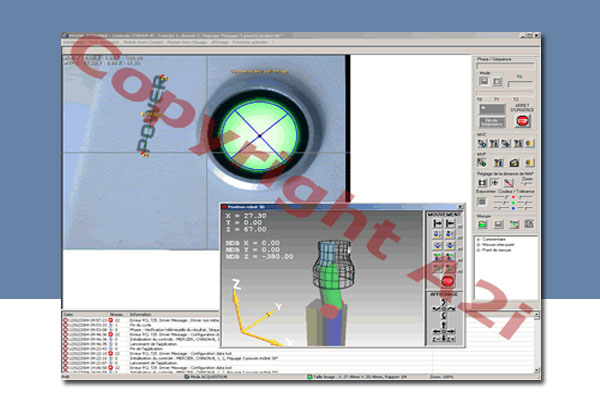Click the last icon in the Mesure row
Screen dimensions: 600x400
click(x=529, y=224)
